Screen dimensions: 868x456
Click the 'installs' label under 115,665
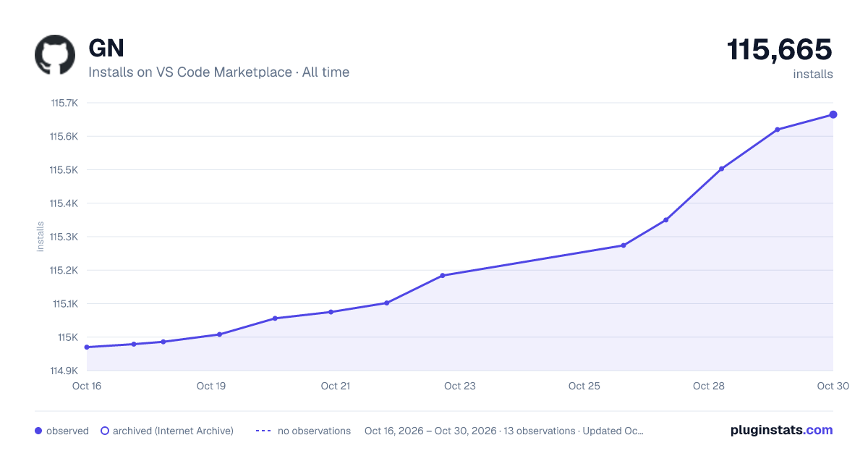click(x=813, y=74)
